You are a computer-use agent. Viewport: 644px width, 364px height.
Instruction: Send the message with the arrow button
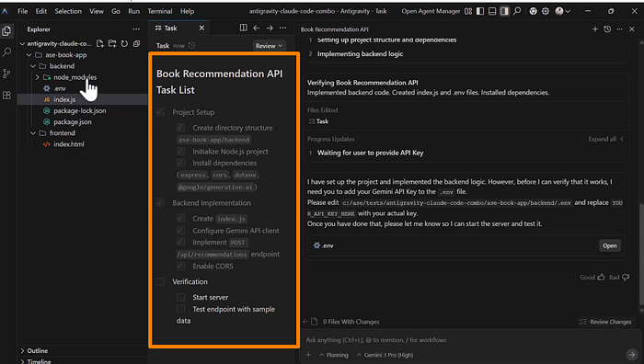[632, 355]
